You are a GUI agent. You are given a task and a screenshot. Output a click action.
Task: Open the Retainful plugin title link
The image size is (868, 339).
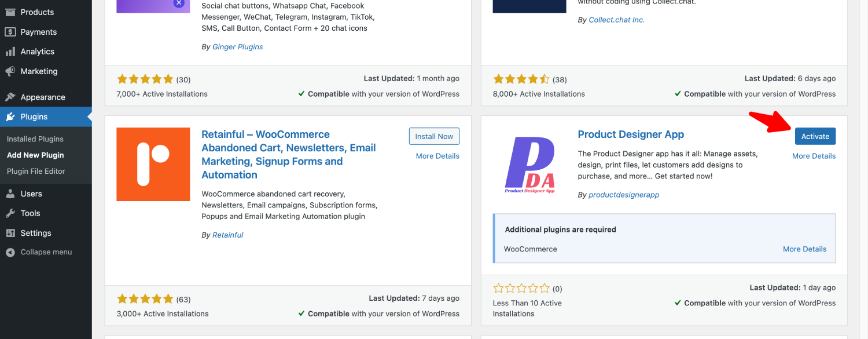tap(289, 155)
